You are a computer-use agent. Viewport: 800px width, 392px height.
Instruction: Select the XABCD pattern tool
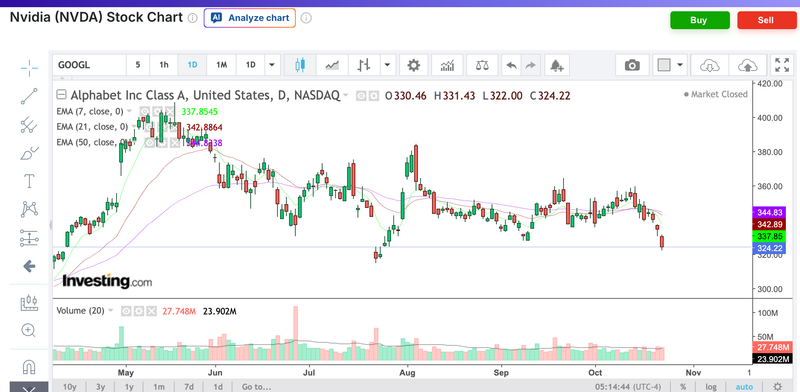coord(29,209)
